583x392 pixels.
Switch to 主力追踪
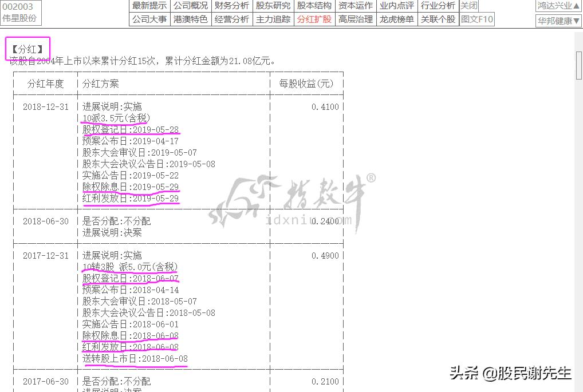tap(273, 18)
